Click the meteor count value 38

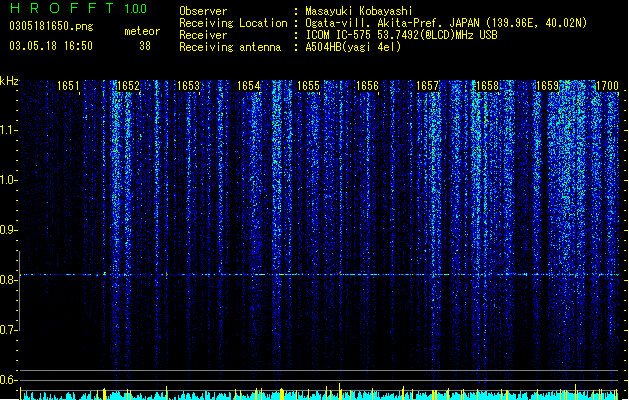click(x=145, y=46)
